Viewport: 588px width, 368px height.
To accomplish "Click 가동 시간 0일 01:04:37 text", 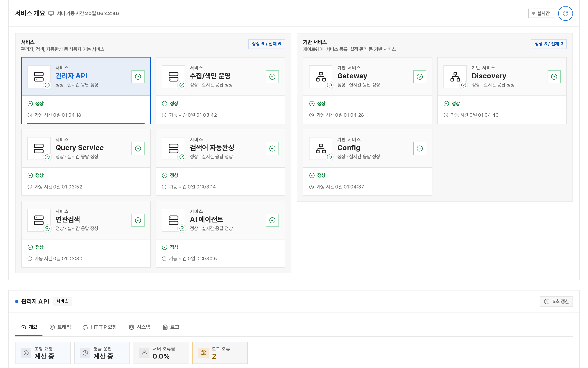I will [x=340, y=187].
